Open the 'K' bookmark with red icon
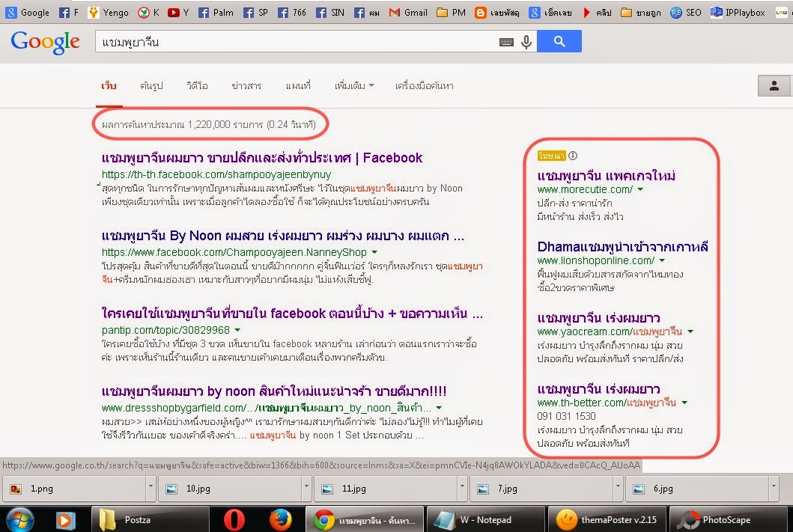This screenshot has height=532, width=793. coord(149,13)
